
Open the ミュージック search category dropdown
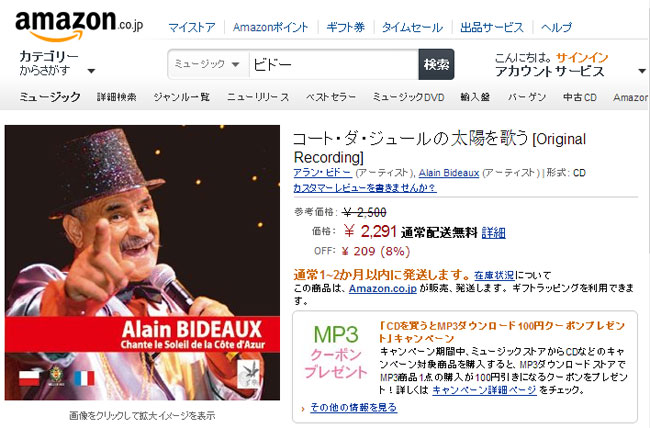point(208,64)
